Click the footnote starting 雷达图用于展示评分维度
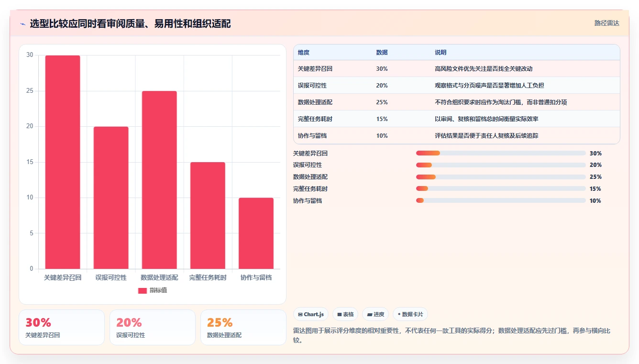The image size is (639, 364). coord(452,335)
